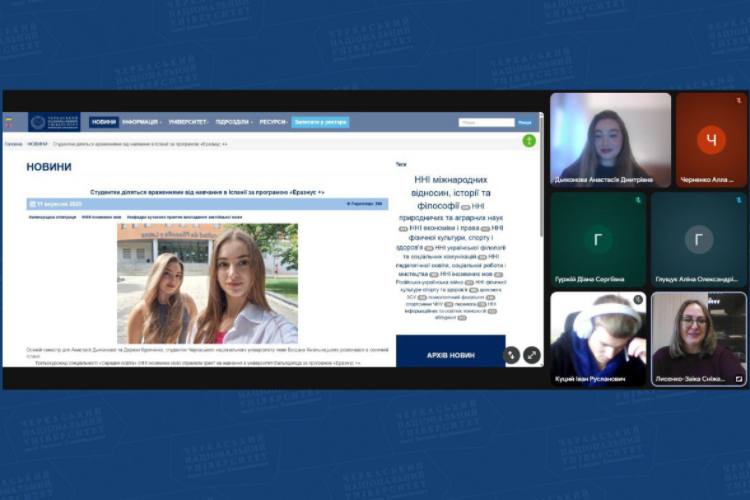Click the pin icon on Куцій Іван's video tile
The image size is (750, 500).
pyautogui.click(x=638, y=300)
